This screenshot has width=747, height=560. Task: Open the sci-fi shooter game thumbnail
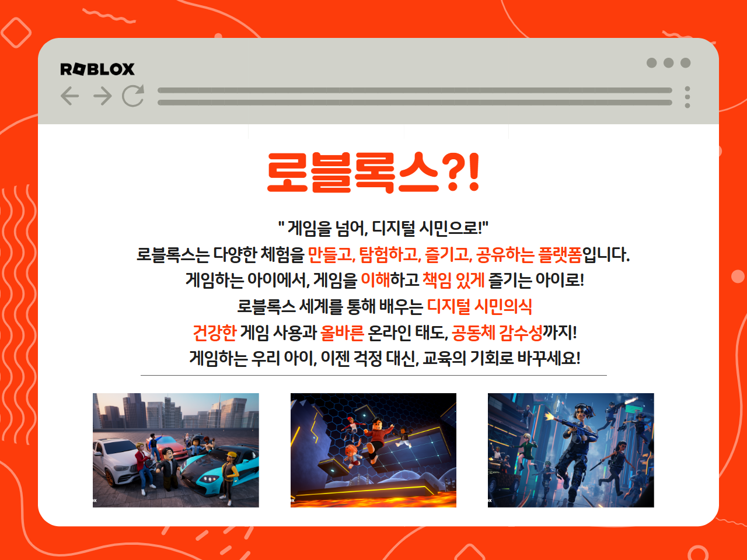point(571,450)
